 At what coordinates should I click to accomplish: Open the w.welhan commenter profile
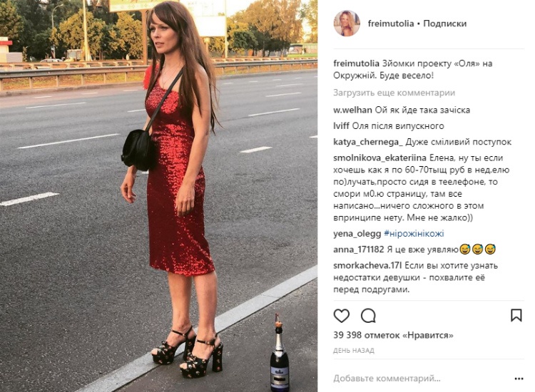(x=352, y=110)
